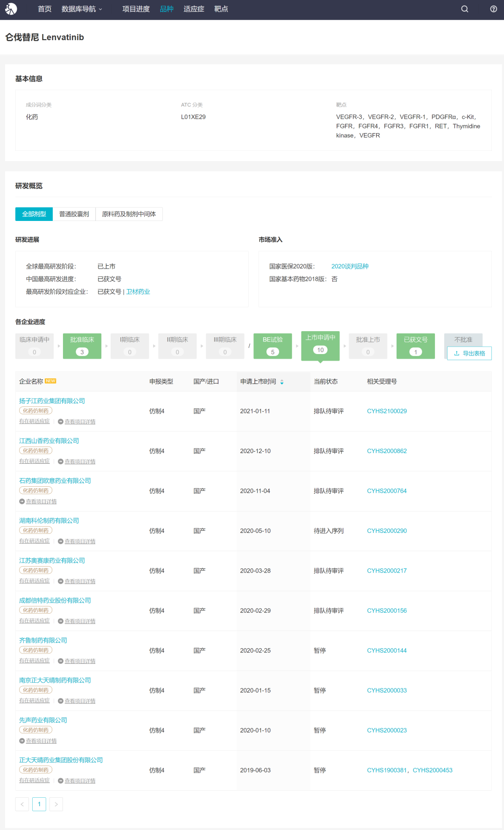Click the help question mark icon
Screen dimensions: 504x830
tap(493, 9)
